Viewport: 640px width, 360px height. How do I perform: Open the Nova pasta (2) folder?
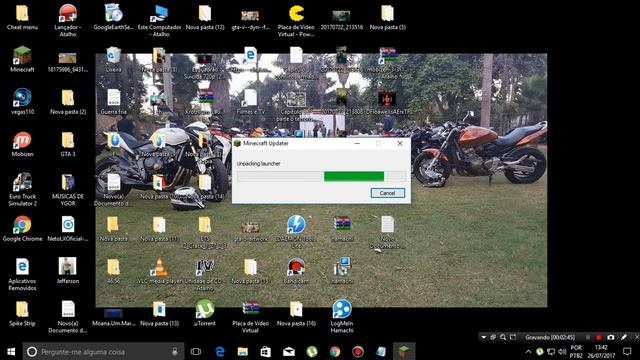pyautogui.click(x=68, y=102)
